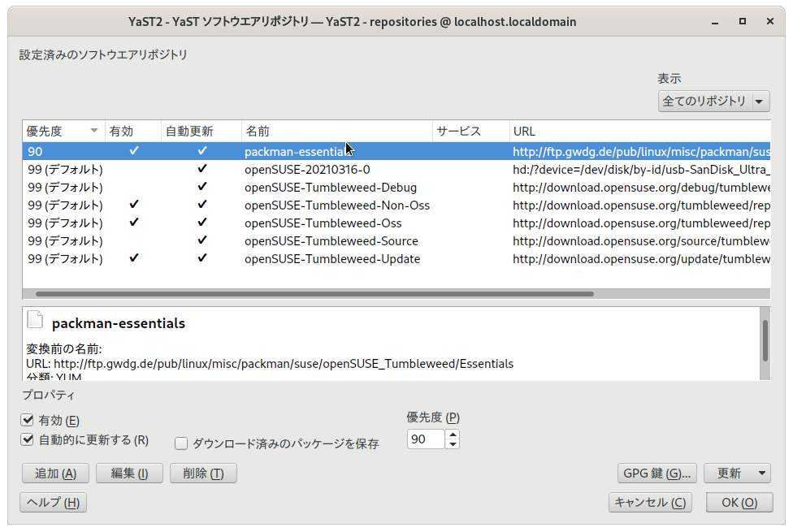Viewport: 793px width, 532px height.
Task: Sort by 優先度 column header
Action: tap(63, 131)
